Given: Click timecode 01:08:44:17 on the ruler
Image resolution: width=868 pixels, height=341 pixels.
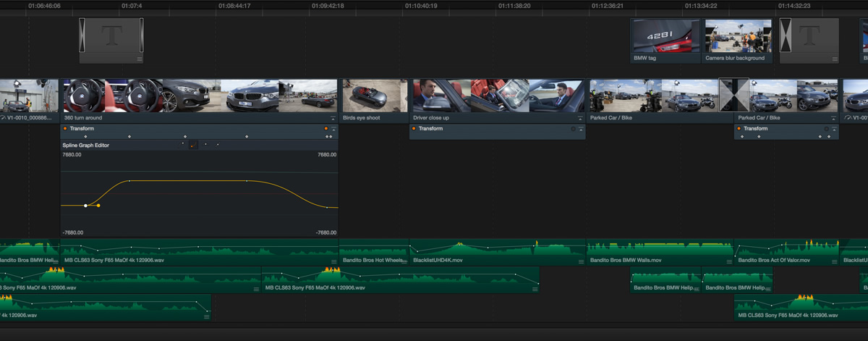Looking at the screenshot, I should [x=234, y=6].
